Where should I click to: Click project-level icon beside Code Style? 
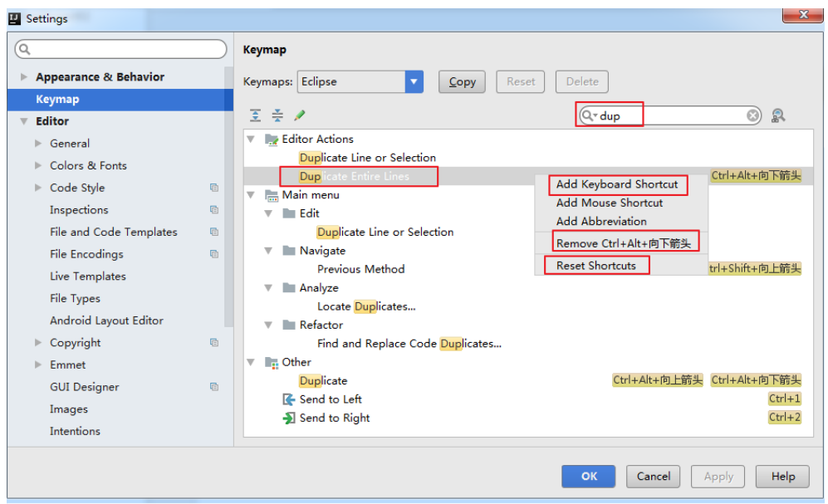tap(214, 188)
